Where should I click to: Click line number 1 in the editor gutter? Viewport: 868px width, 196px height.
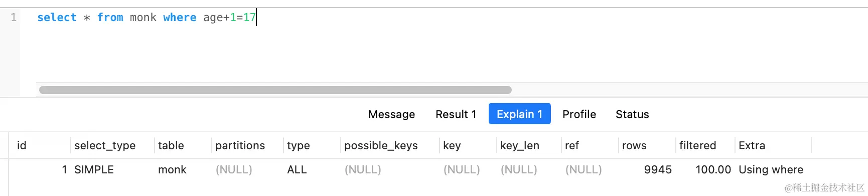tap(14, 18)
